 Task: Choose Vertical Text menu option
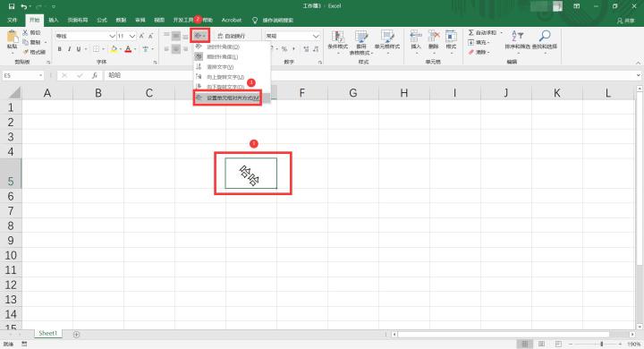pyautogui.click(x=232, y=66)
